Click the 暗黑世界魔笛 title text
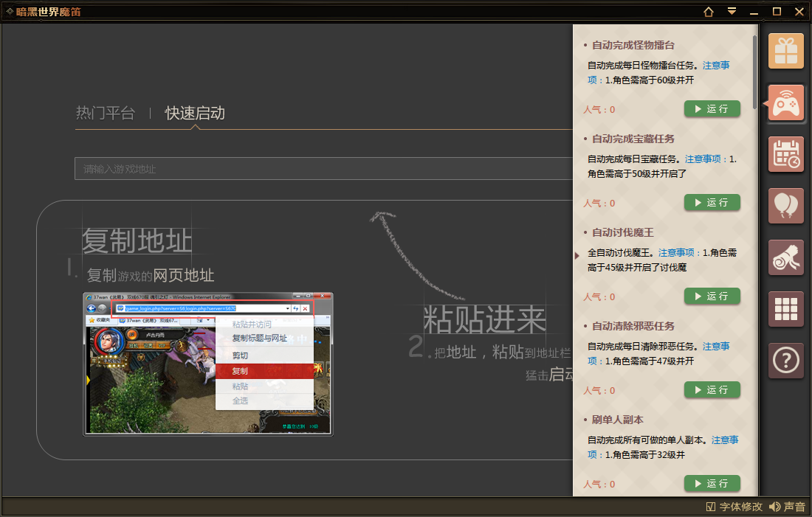 (x=48, y=11)
